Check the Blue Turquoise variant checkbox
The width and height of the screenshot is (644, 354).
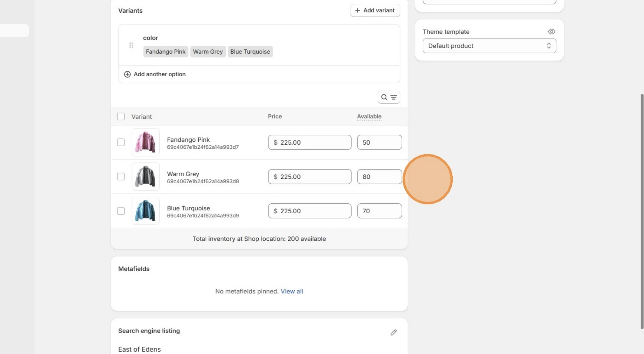pyautogui.click(x=121, y=211)
